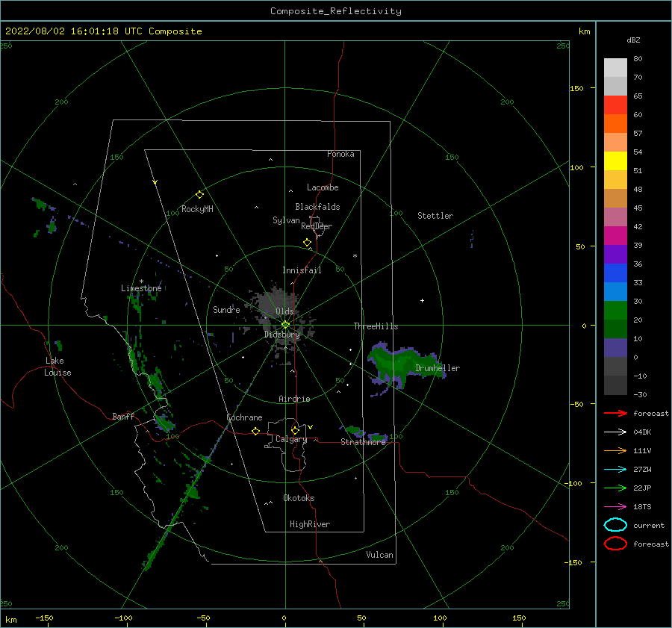Click the Innisfail label

coord(302,270)
